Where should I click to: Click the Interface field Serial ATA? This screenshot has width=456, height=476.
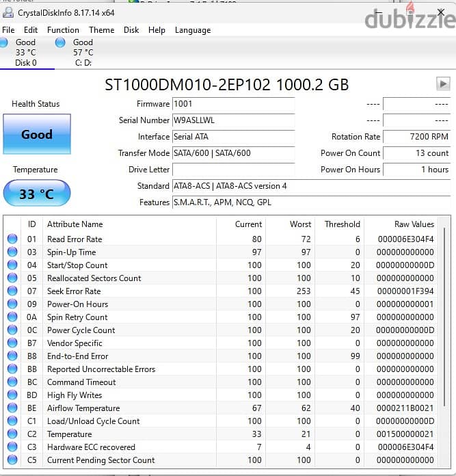tap(233, 137)
